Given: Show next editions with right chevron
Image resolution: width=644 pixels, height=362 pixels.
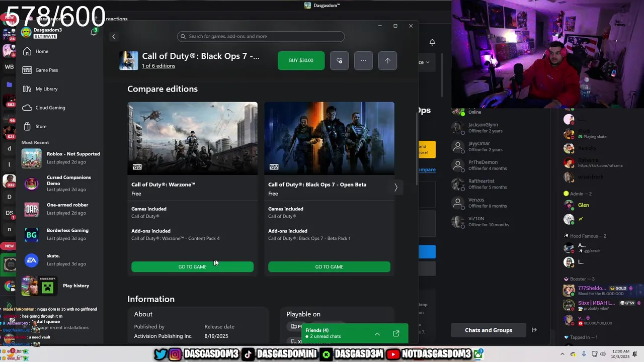Looking at the screenshot, I should pyautogui.click(x=396, y=188).
